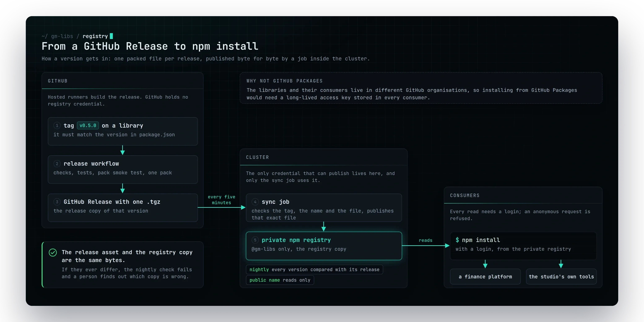Click the green dollar prompt symbol
Screen dimensions: 644x322
457,240
